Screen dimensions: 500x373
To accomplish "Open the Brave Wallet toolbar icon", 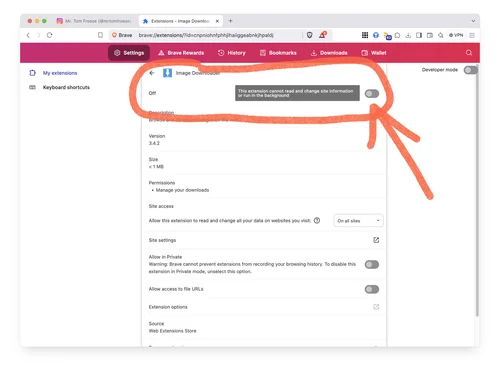I will pos(430,35).
